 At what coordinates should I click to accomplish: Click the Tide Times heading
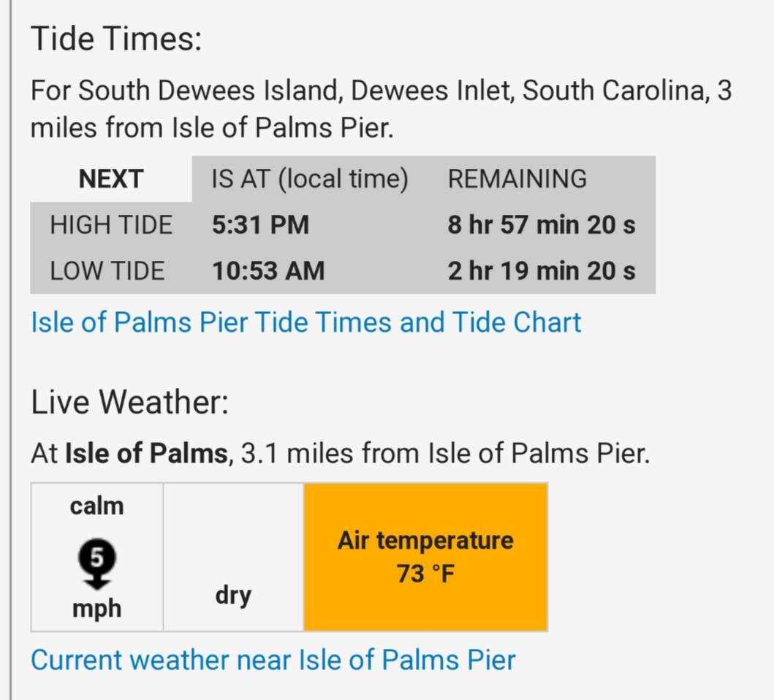[116, 39]
